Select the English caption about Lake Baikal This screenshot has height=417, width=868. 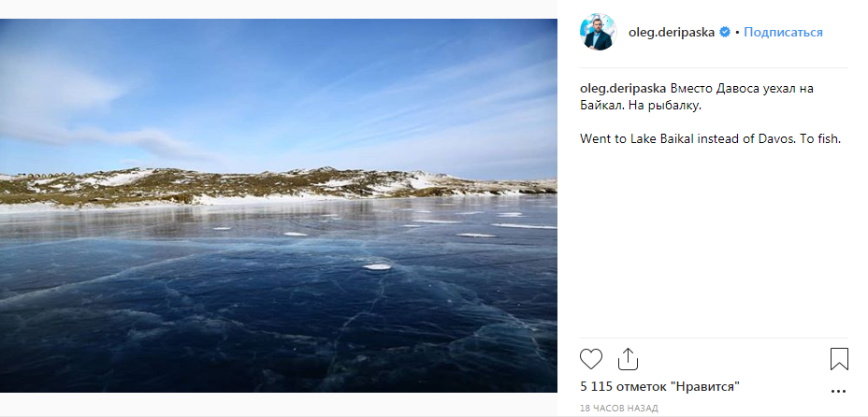[x=710, y=138]
